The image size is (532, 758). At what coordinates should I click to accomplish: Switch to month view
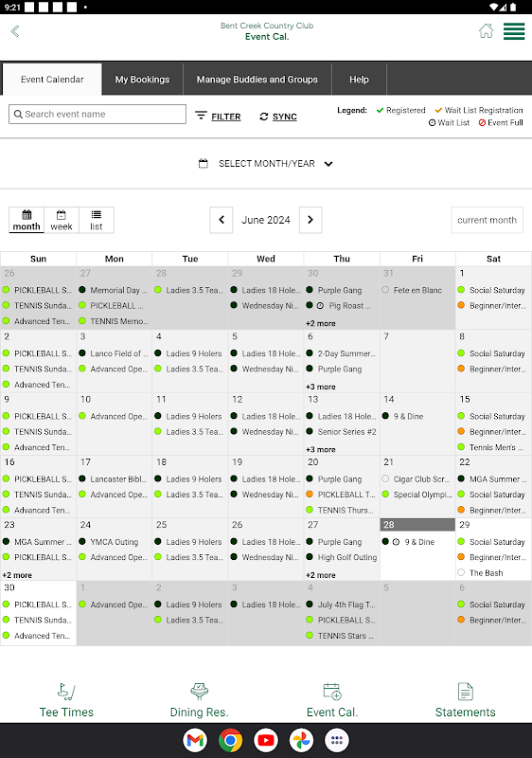[x=27, y=220]
